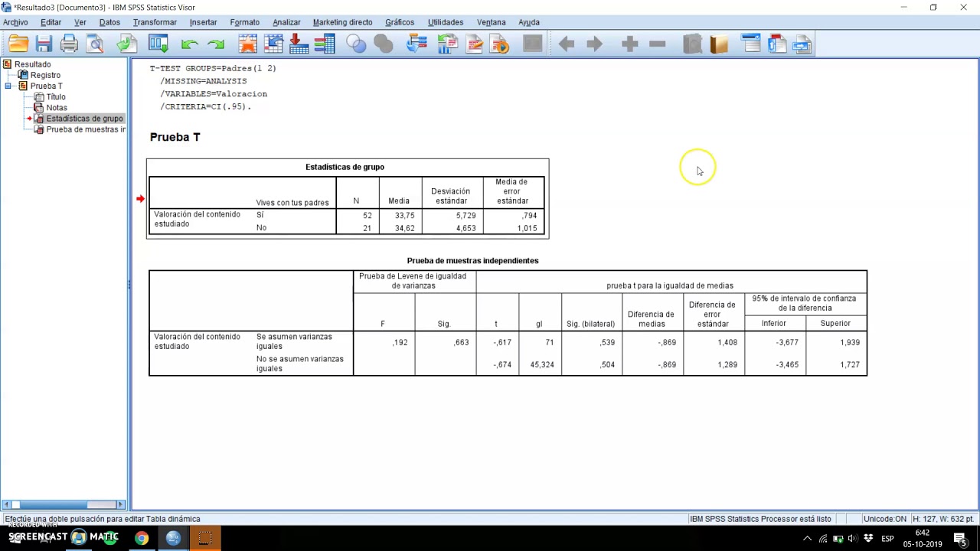Open the Editar menu
The width and height of the screenshot is (980, 551).
point(51,22)
